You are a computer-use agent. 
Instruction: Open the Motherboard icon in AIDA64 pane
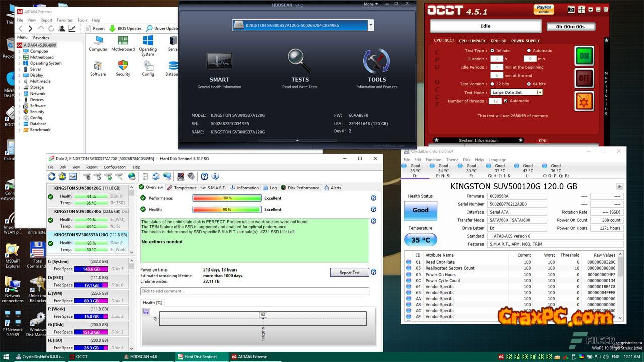pyautogui.click(x=123, y=42)
